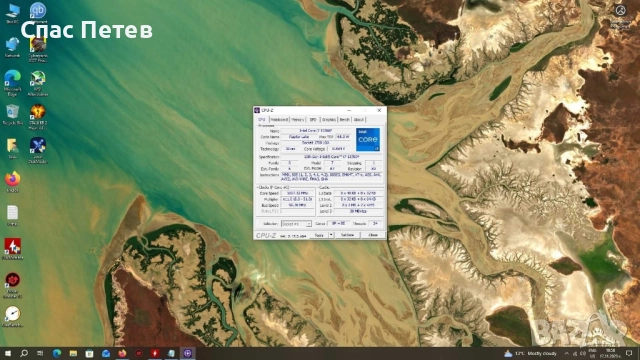Click the processor Name field

[316, 131]
